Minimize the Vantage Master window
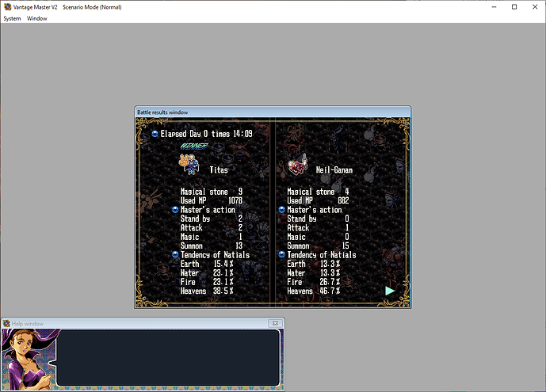 point(494,7)
